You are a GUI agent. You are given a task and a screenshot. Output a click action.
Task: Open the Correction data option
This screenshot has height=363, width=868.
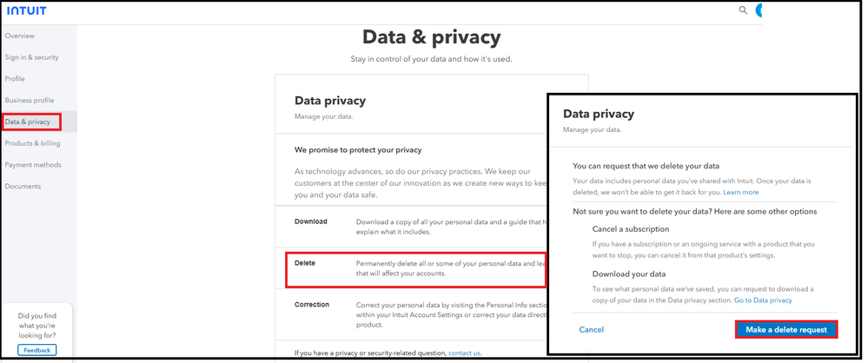(312, 305)
